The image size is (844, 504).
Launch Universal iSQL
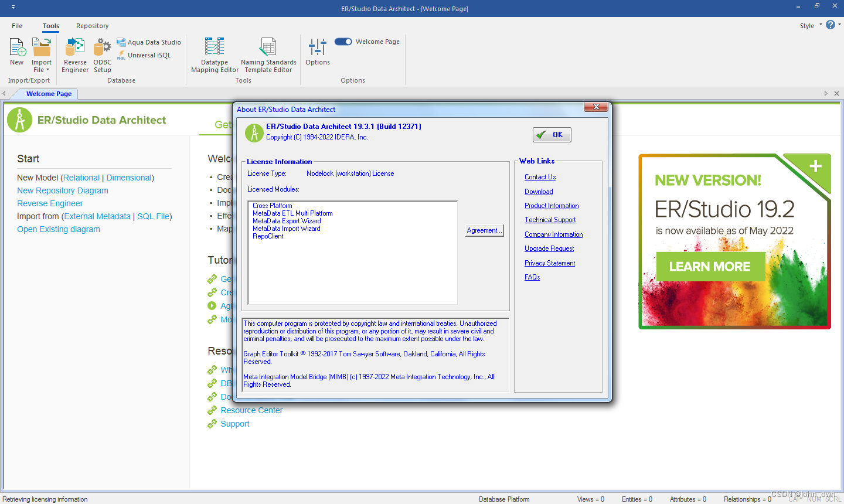[145, 55]
